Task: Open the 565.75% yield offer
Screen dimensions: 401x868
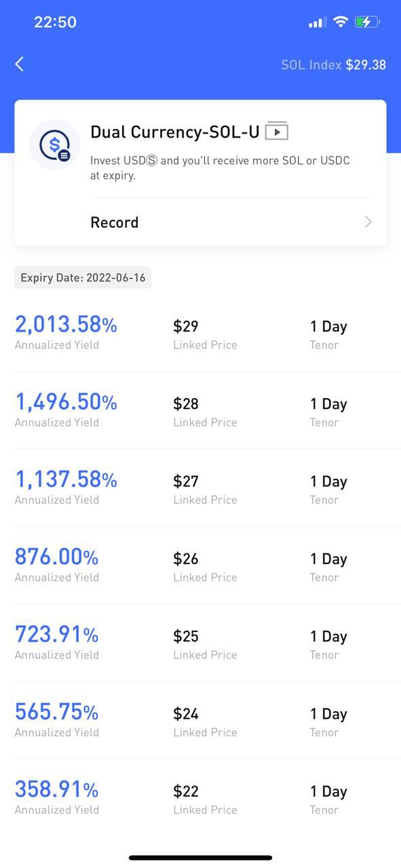Action: coord(200,719)
